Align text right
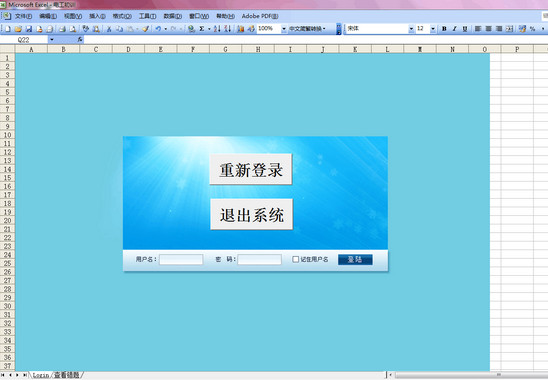Screen dimensions: 548x380 (x=499, y=29)
